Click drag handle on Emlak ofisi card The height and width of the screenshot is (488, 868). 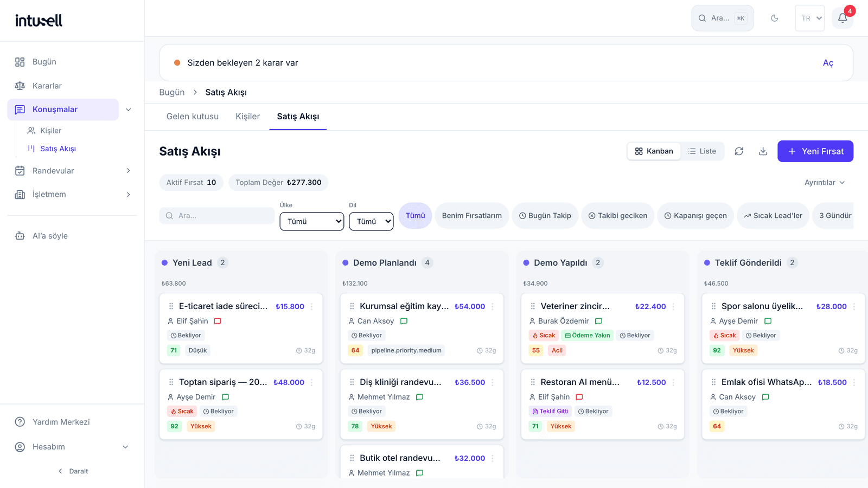pyautogui.click(x=713, y=382)
